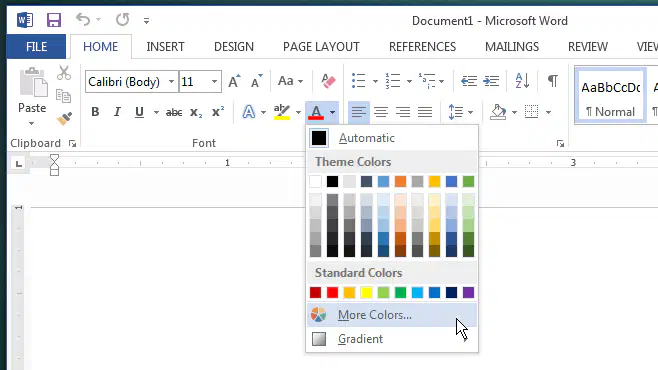Open Paragraph settings dialog launcher
This screenshot has width=658, height=370.
pyautogui.click(x=560, y=144)
